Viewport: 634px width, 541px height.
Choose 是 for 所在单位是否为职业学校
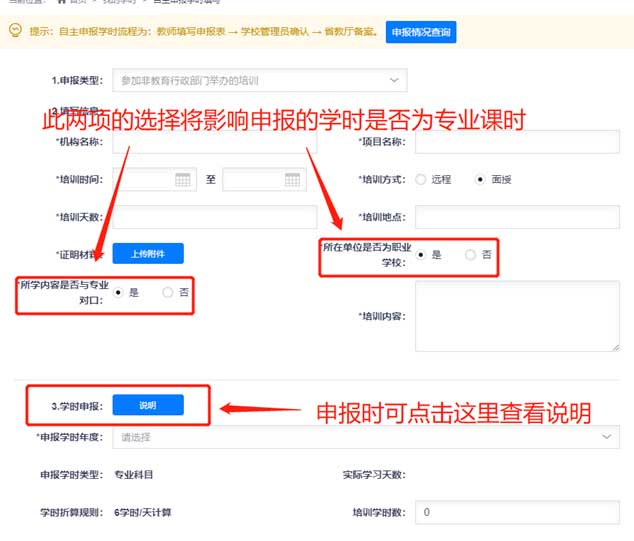[421, 255]
